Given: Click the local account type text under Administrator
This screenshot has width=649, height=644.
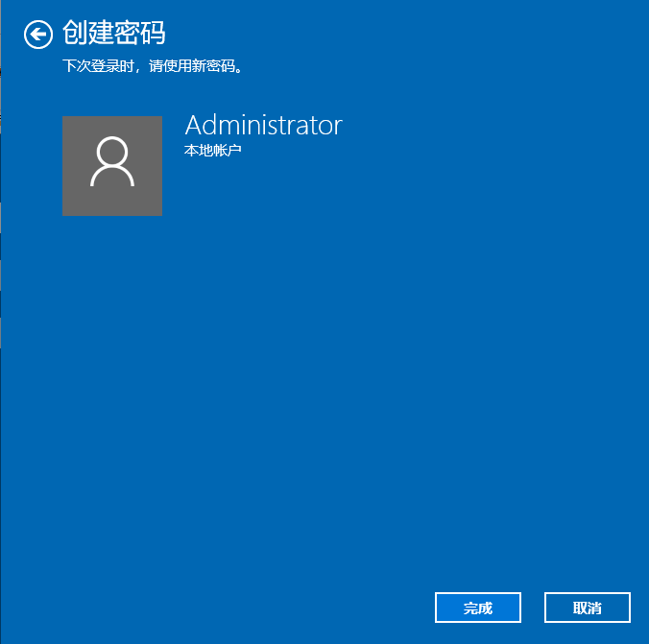Looking at the screenshot, I should pyautogui.click(x=212, y=150).
